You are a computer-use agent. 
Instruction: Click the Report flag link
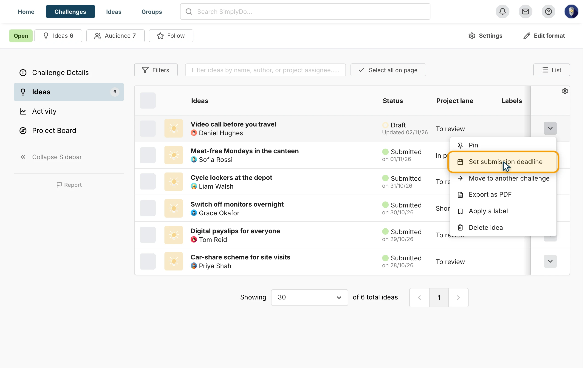click(x=69, y=185)
